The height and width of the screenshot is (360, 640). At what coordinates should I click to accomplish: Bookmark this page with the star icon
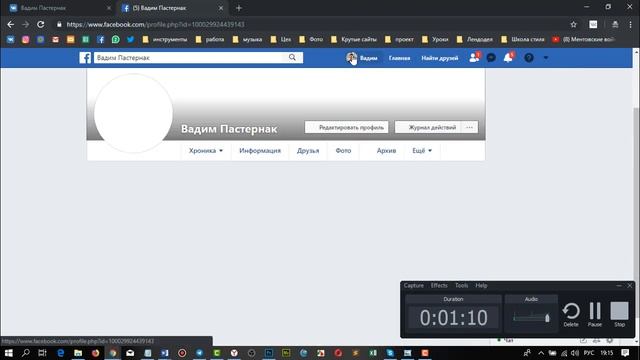[573, 24]
